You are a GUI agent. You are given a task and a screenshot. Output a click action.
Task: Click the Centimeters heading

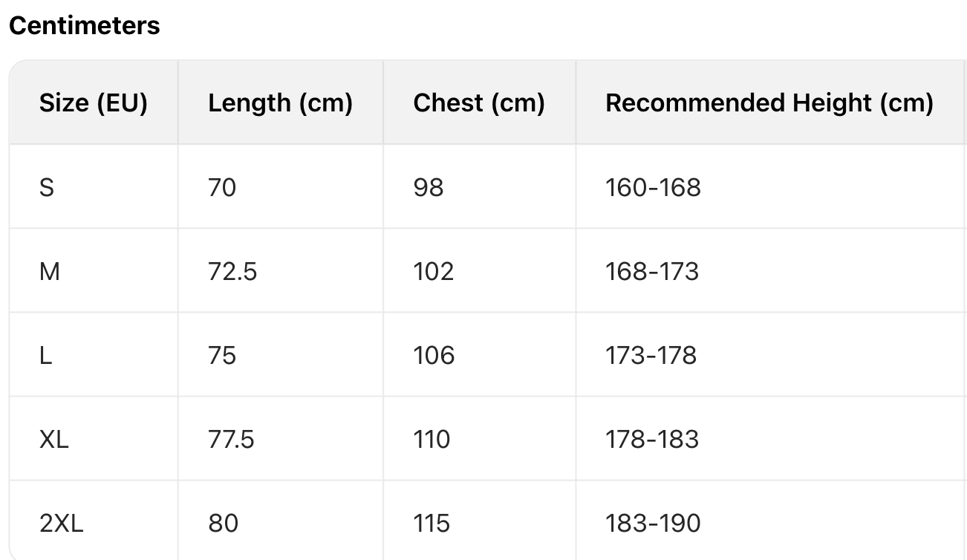[x=84, y=25]
